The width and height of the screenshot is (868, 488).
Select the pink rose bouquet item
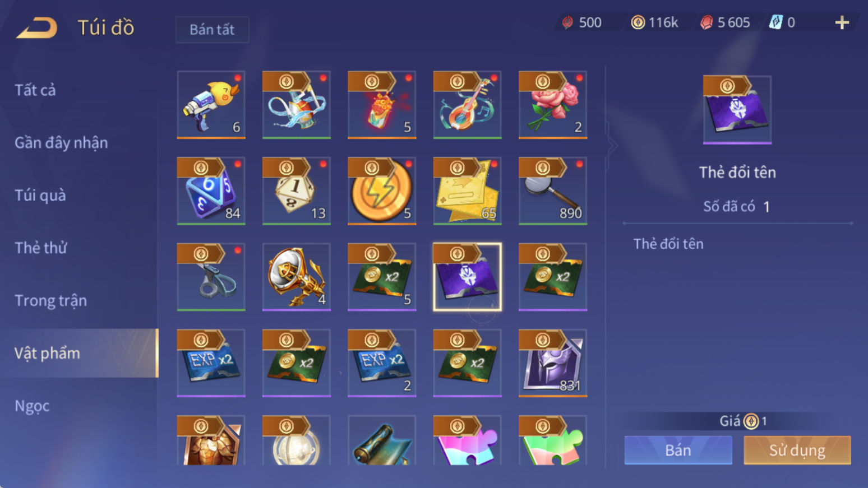[553, 105]
